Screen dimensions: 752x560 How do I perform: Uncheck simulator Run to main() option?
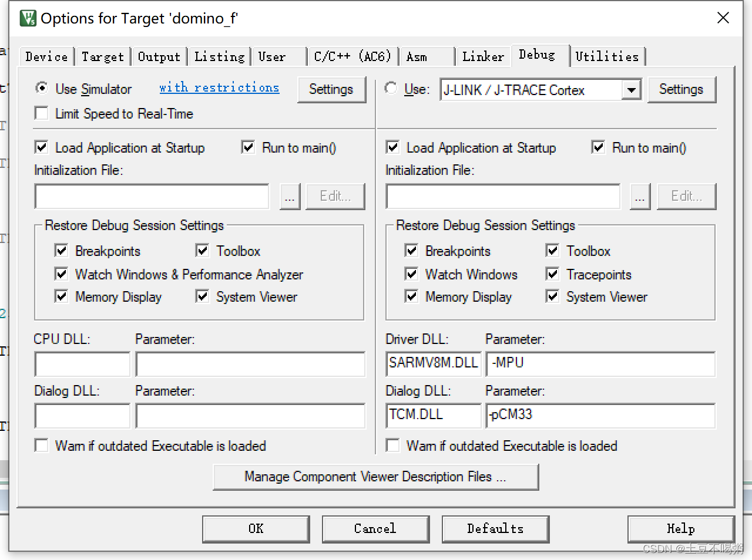click(x=248, y=147)
